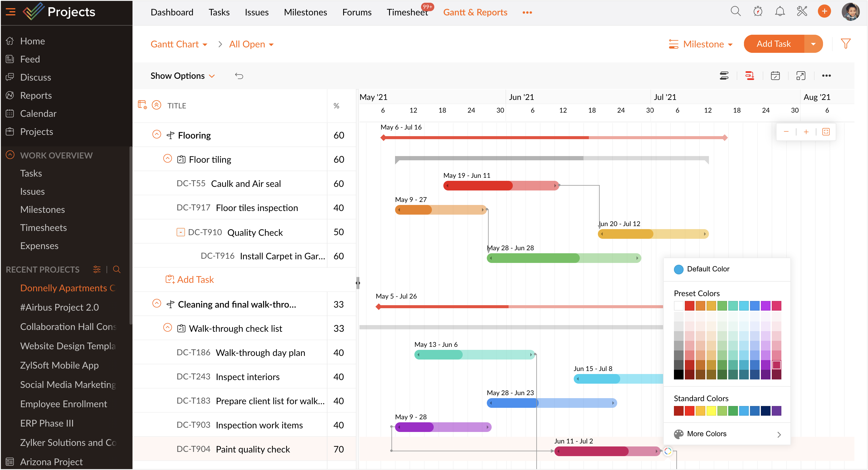Select the Default Color blue swatch
This screenshot has height=470, width=868.
point(678,269)
